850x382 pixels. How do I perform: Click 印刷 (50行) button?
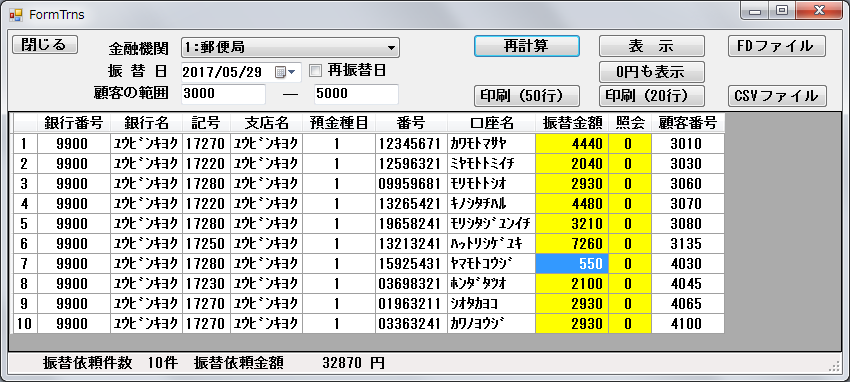point(527,96)
